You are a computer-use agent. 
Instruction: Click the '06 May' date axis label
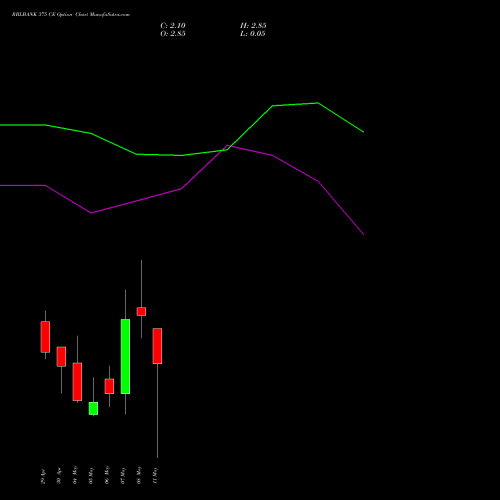pos(107,475)
